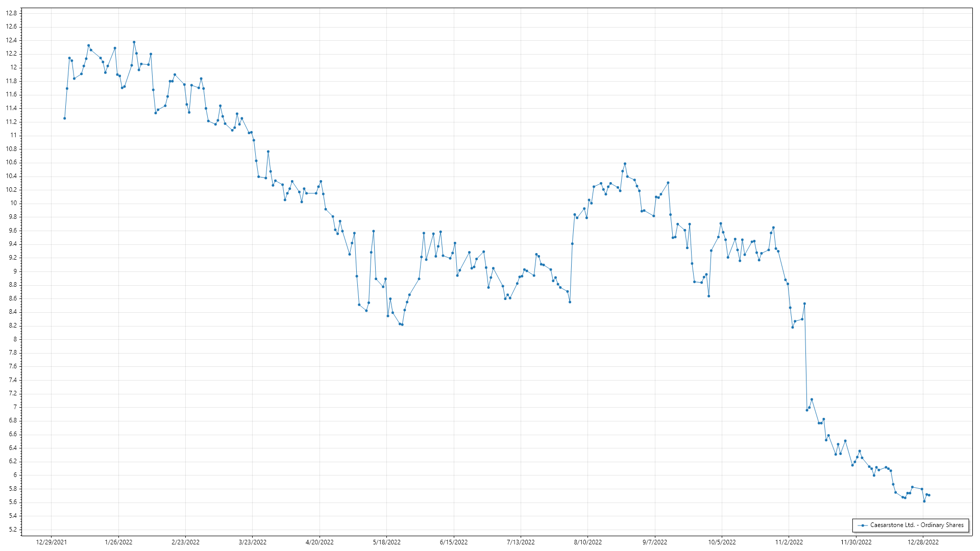Select the 3/23/2022 date on the x-axis
The image size is (980, 551).
click(253, 542)
